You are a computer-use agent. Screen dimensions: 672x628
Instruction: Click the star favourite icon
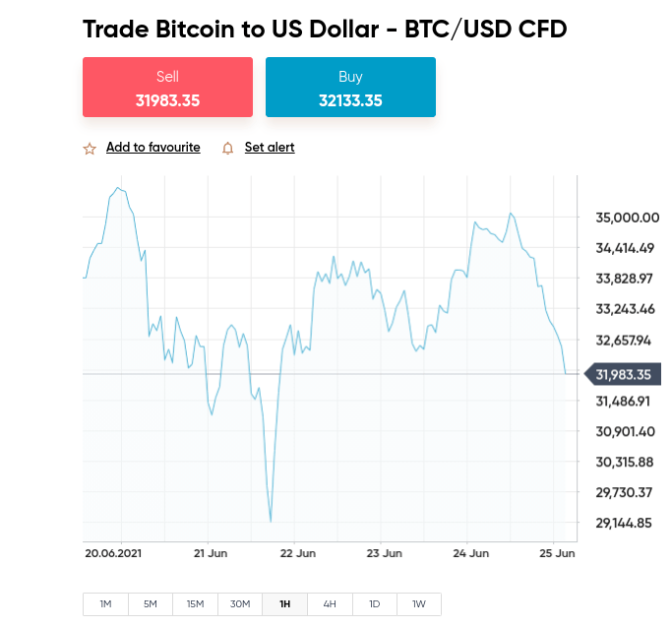[90, 149]
